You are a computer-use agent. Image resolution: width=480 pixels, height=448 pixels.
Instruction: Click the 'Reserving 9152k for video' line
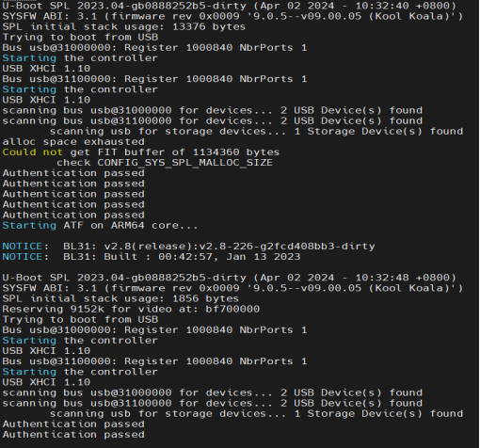pos(131,310)
